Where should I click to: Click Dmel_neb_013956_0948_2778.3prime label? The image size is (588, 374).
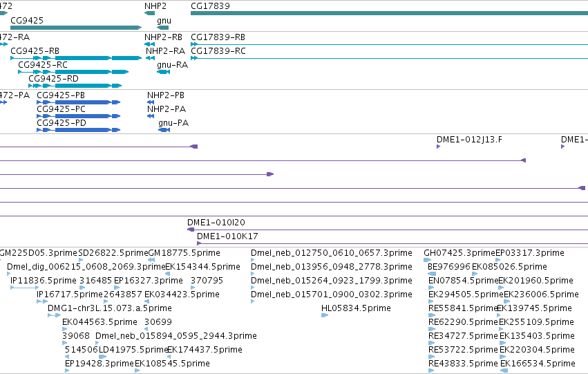tap(332, 267)
